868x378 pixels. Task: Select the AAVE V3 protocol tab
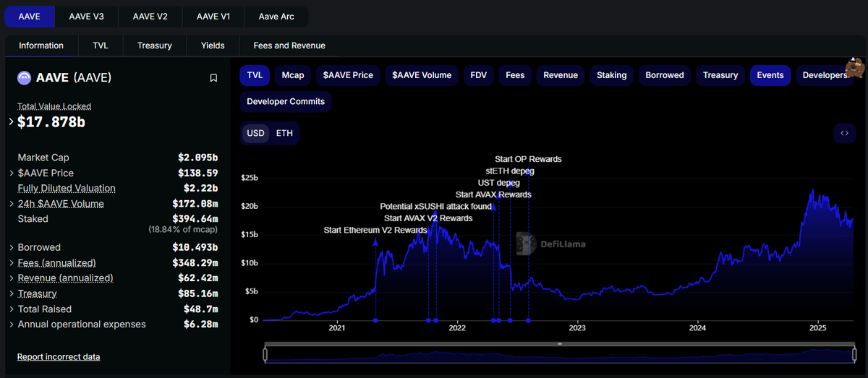(x=87, y=17)
